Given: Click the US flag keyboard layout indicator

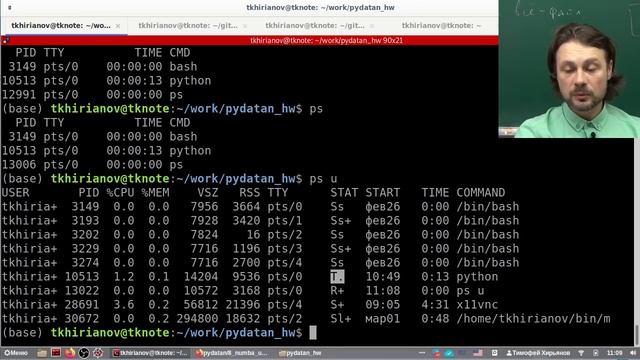Looking at the screenshot, I should (478, 353).
